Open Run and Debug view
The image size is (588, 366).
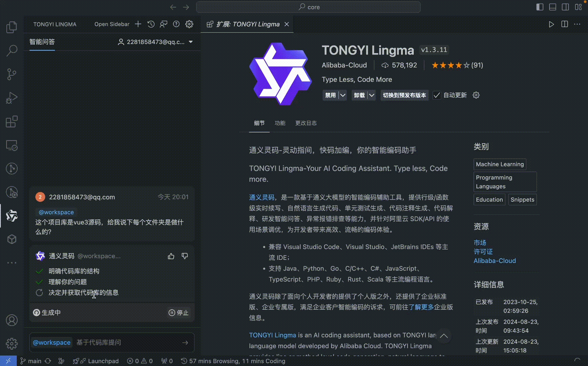coord(12,98)
